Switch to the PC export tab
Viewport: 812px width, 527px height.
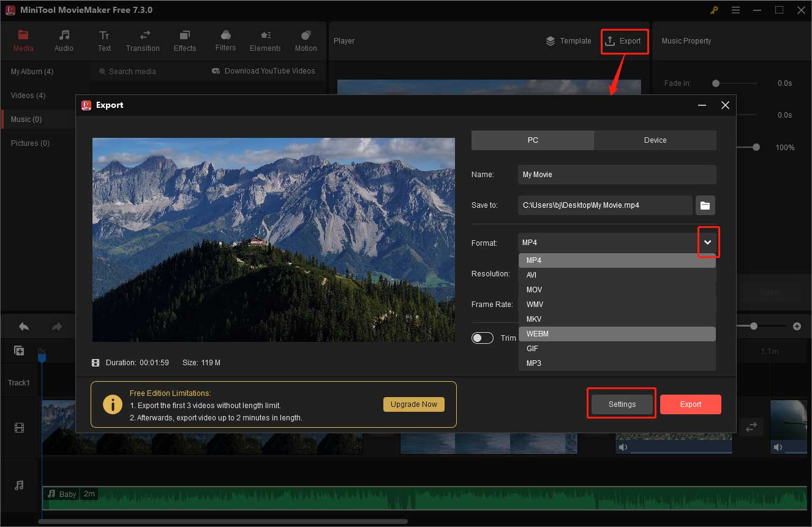click(x=533, y=140)
